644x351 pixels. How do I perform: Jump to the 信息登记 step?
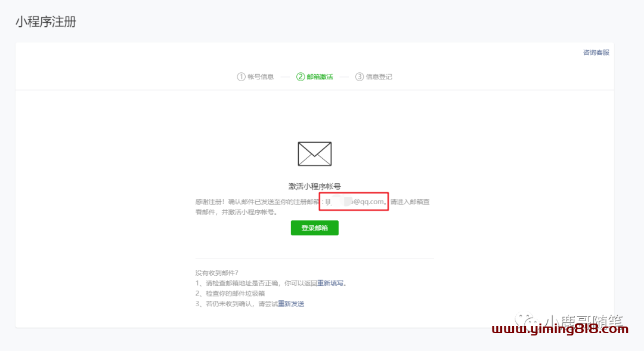379,77
